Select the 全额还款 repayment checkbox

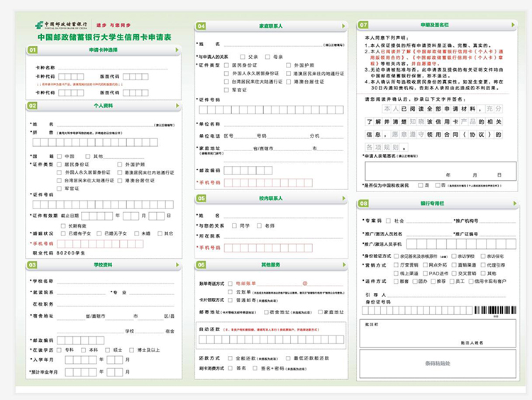point(231,358)
